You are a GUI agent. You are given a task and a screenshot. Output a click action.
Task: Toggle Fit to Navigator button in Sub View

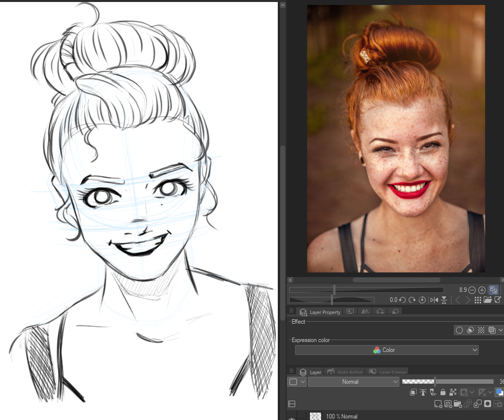[x=494, y=290]
